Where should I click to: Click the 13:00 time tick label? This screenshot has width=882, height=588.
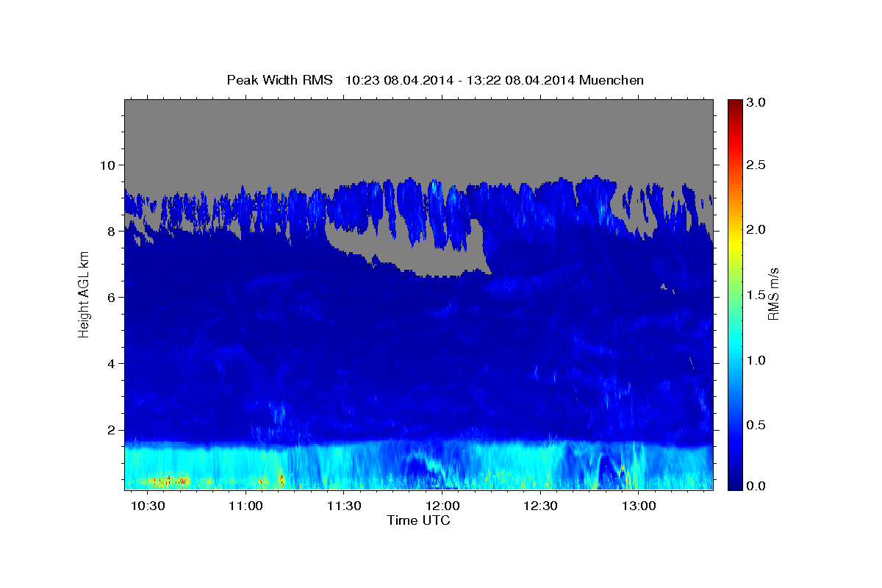pos(639,506)
